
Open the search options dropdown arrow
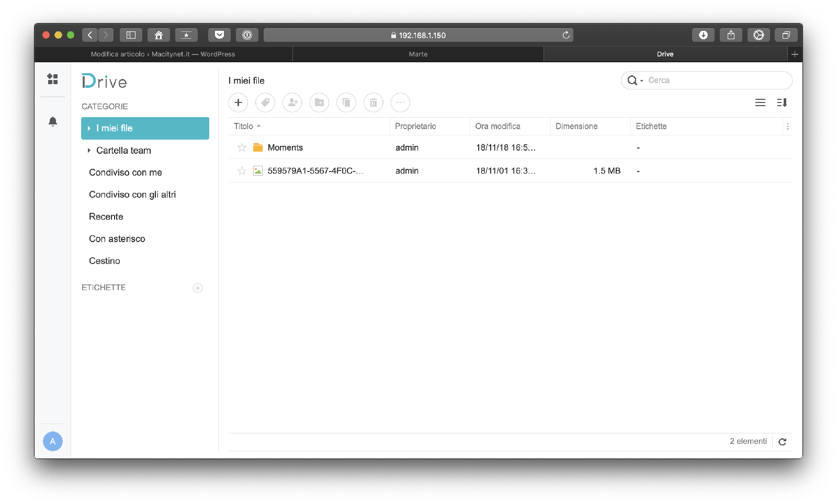coord(642,81)
